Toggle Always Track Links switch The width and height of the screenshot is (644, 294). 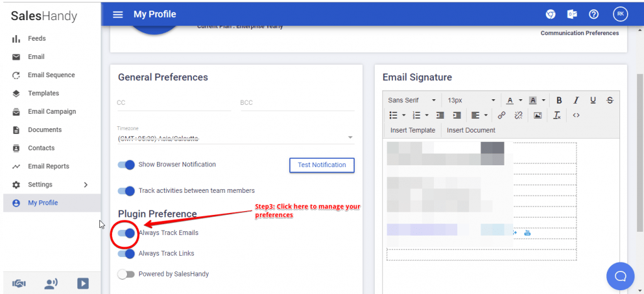(126, 253)
